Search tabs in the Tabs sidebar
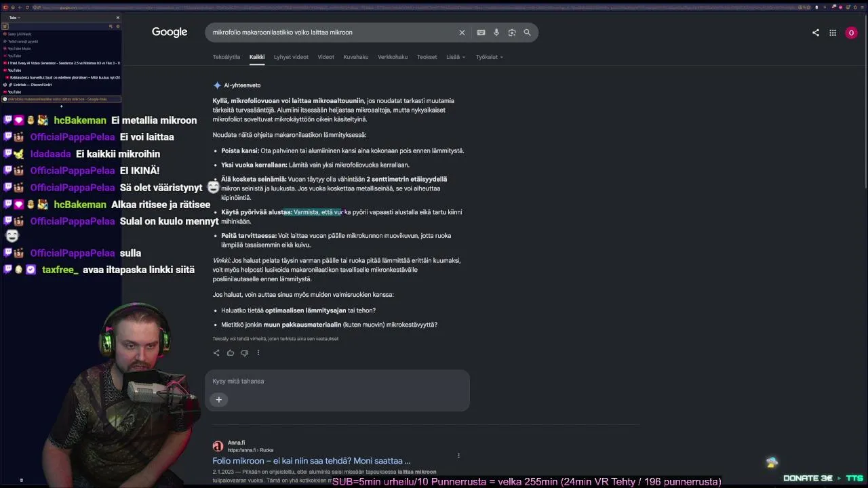The image size is (868, 488). point(111,26)
